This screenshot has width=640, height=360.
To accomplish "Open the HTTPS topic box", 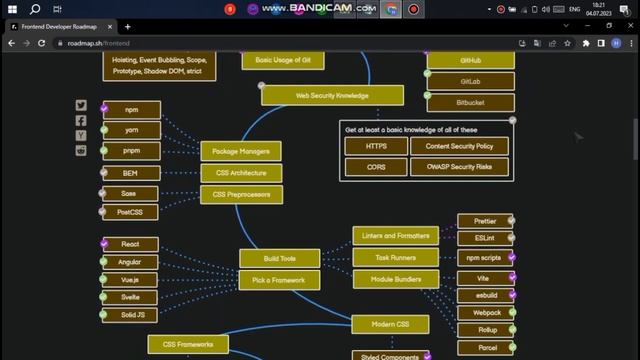I will point(376,146).
